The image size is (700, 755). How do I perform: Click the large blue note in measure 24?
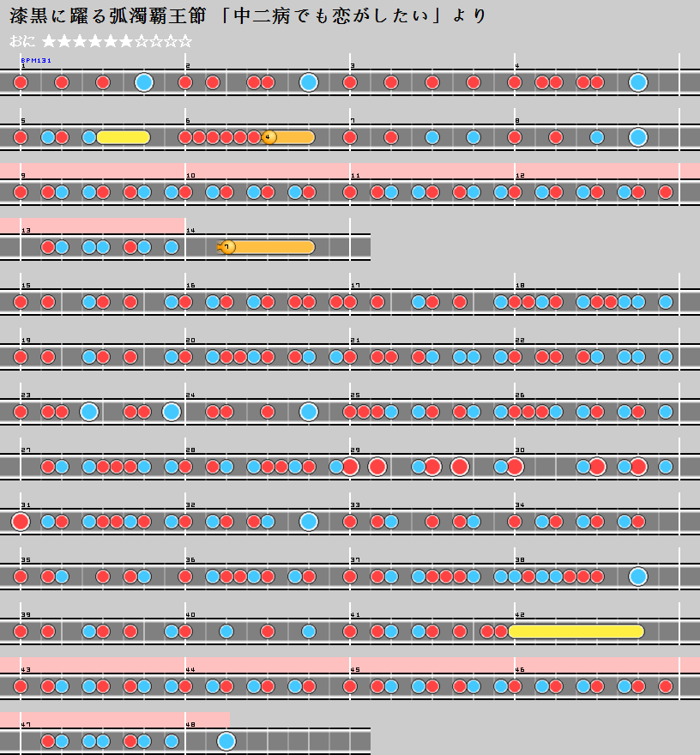(x=309, y=412)
